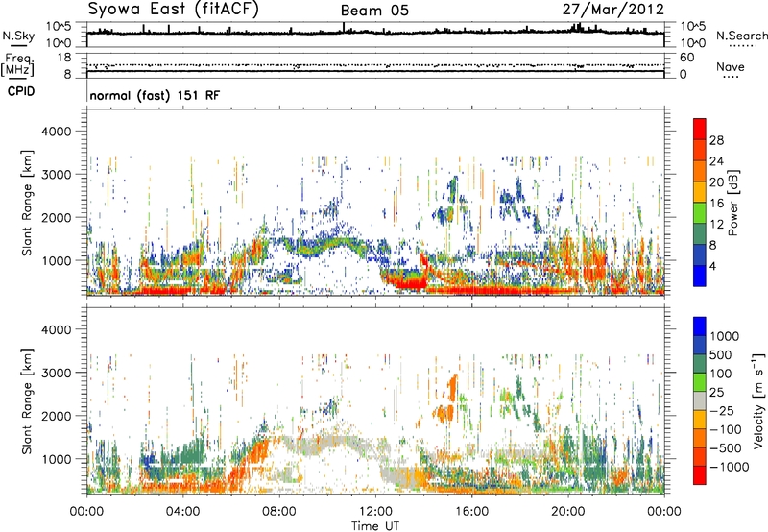Click the 20:00 time tick label
768x532 pixels.
pyautogui.click(x=567, y=512)
